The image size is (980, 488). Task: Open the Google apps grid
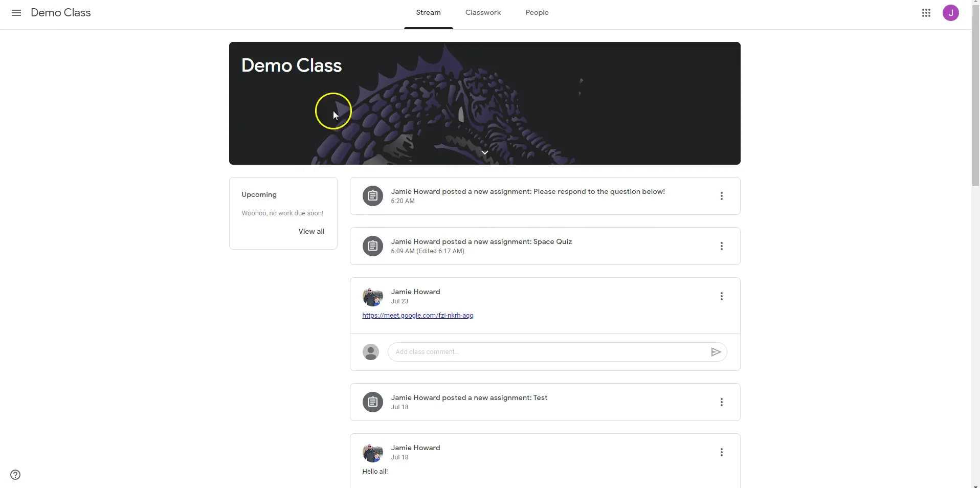(926, 13)
